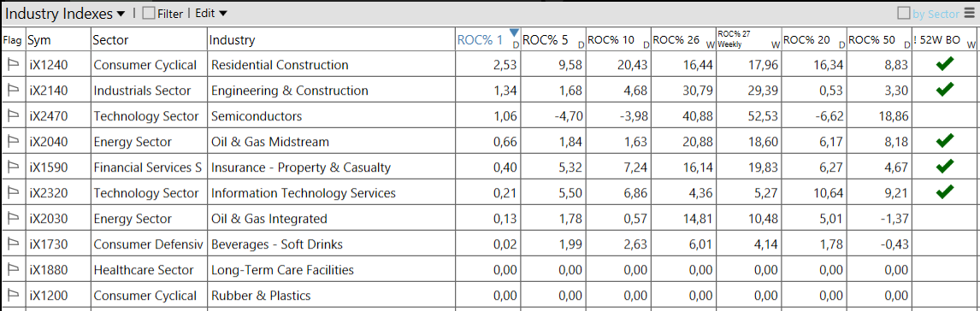This screenshot has width=980, height=311.
Task: Click sort arrow on ROC% 1 column
Action: click(x=514, y=32)
